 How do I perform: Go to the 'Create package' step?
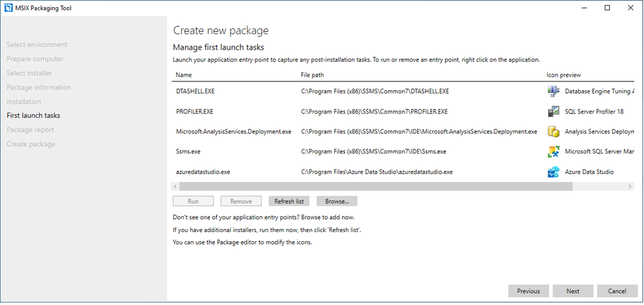[31, 144]
